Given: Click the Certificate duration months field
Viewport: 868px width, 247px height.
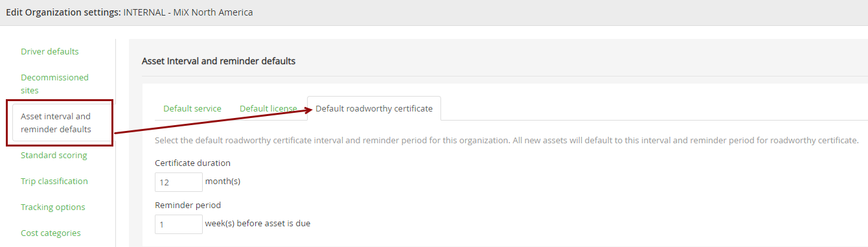Looking at the screenshot, I should pyautogui.click(x=179, y=182).
